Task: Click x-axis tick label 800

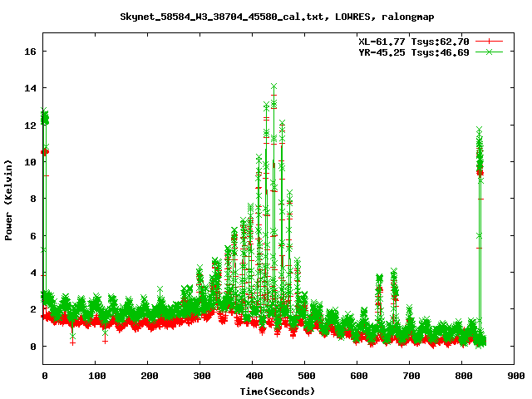Action: pos(464,376)
